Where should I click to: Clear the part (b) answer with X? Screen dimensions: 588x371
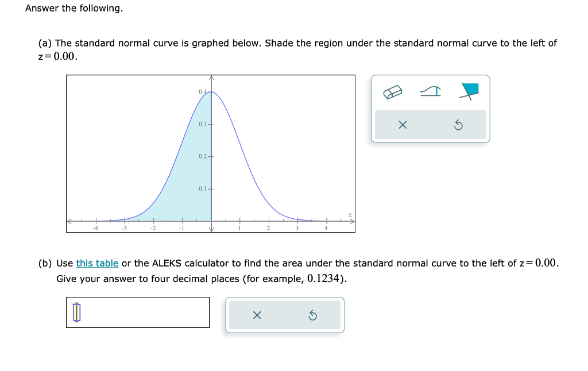(x=257, y=315)
